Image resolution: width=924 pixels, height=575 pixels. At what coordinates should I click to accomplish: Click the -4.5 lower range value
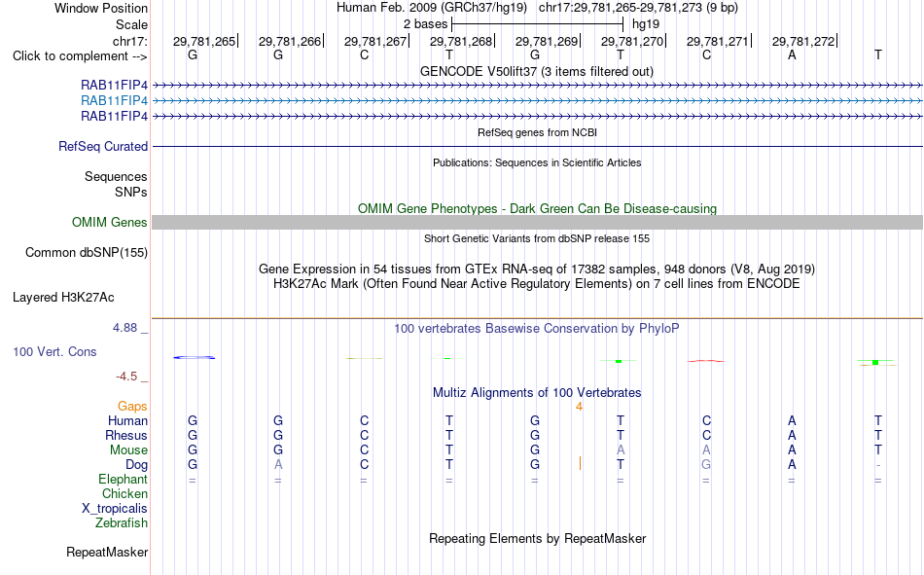126,377
